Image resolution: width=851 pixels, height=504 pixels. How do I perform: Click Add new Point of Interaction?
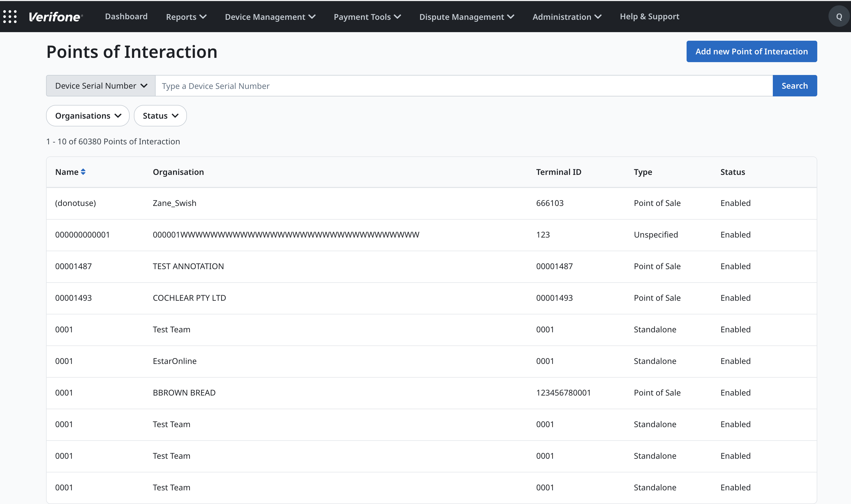coord(751,51)
